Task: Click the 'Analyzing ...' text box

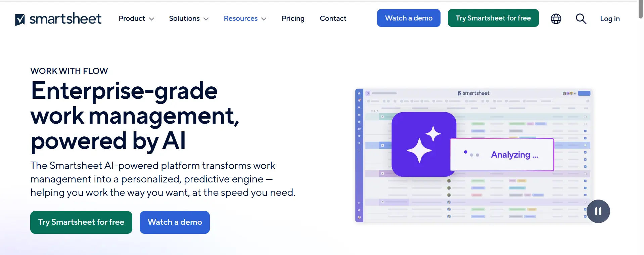Action: click(x=502, y=155)
